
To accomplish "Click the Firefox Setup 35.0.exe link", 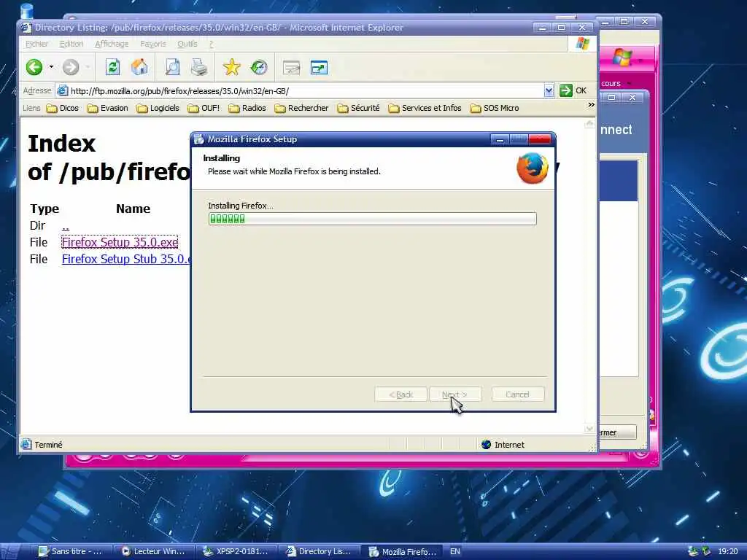I will (120, 242).
